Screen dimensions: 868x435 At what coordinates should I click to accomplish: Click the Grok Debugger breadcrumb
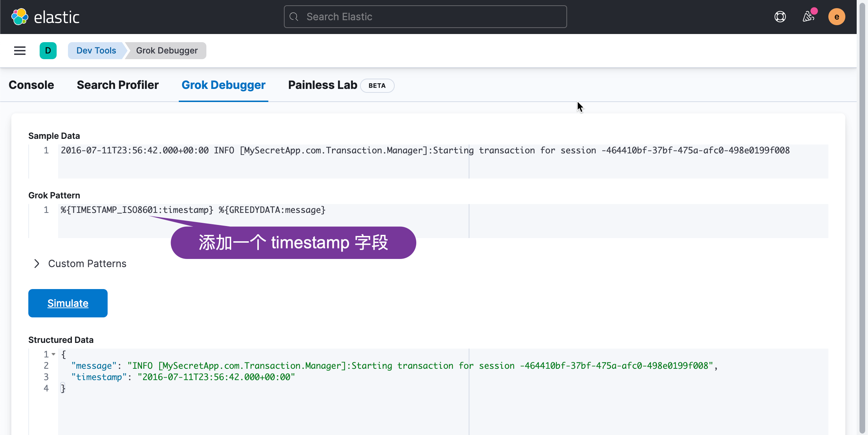[166, 50]
